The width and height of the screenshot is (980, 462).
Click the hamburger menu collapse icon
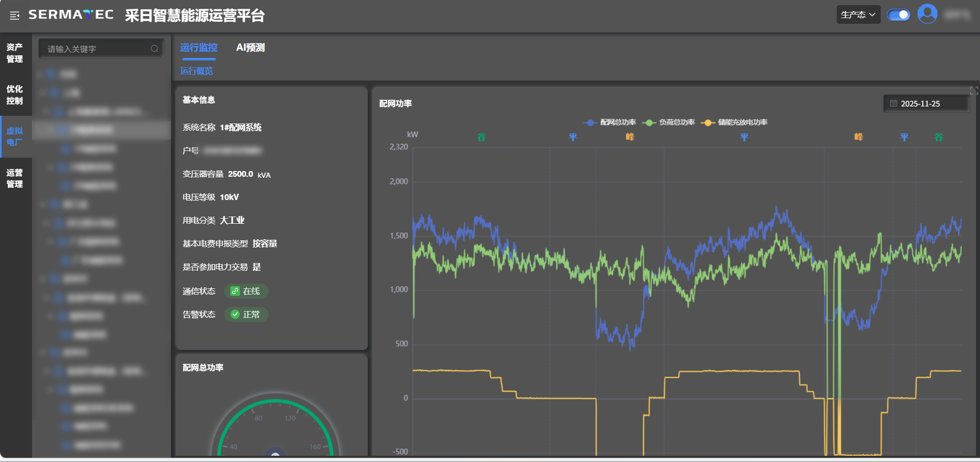tap(14, 16)
